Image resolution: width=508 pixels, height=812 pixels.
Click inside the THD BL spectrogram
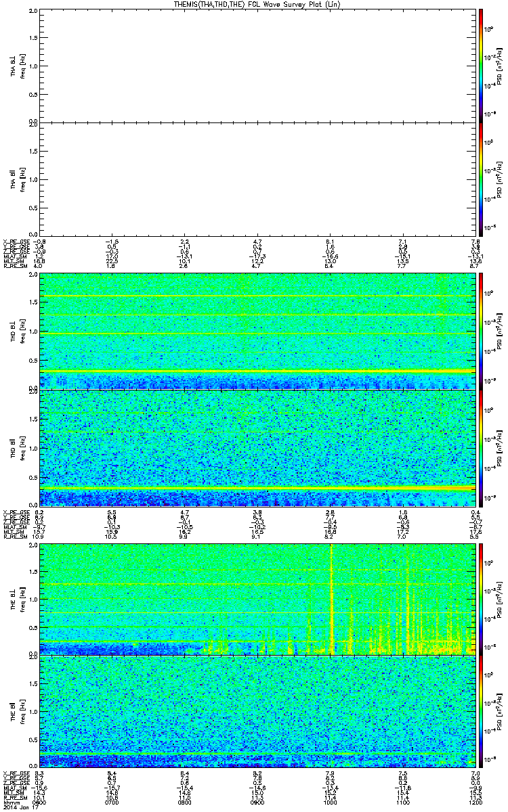(258, 332)
